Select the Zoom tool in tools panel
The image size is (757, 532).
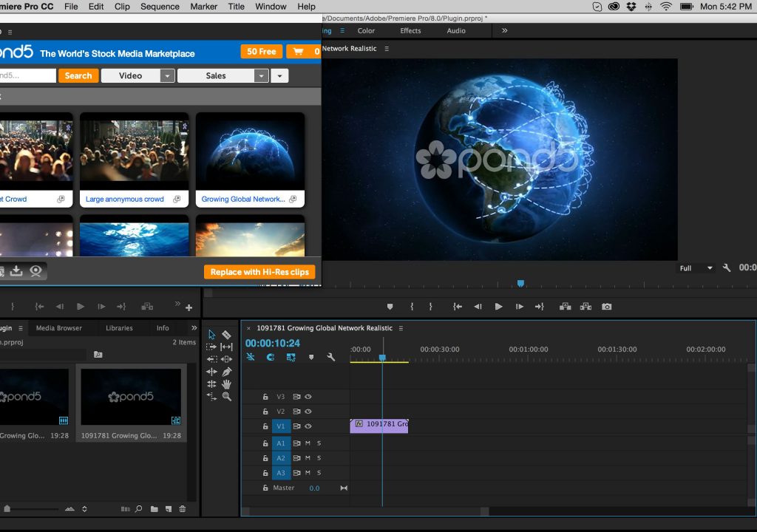(x=226, y=397)
